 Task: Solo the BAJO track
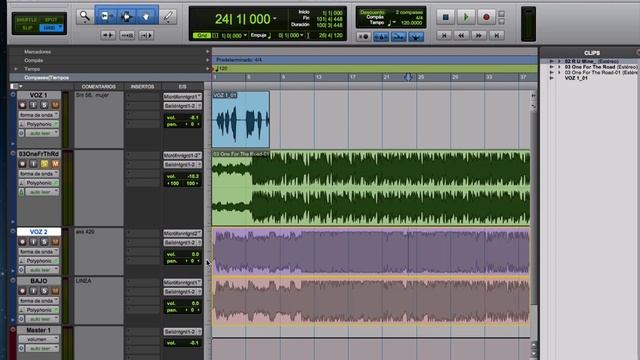coord(44,291)
